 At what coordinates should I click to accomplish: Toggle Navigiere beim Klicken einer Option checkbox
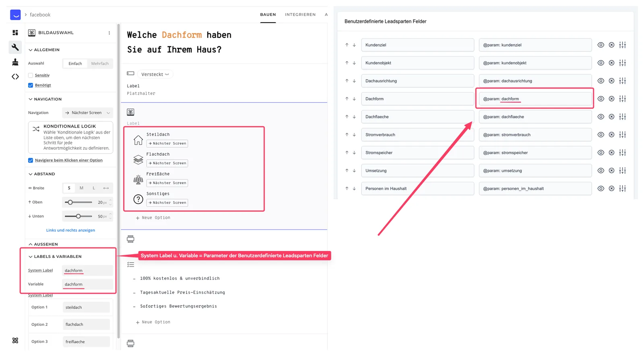31,161
